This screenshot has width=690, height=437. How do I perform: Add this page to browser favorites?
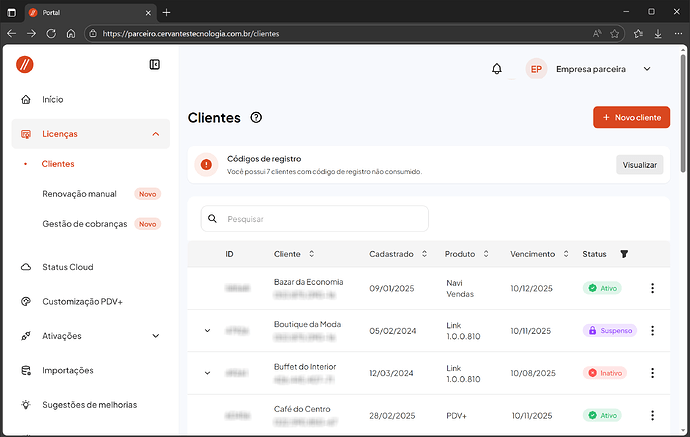615,33
